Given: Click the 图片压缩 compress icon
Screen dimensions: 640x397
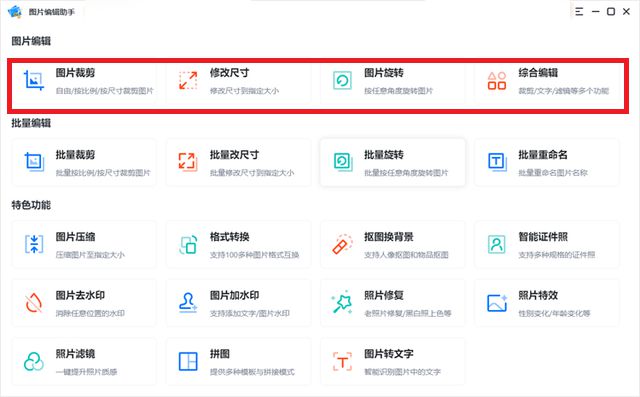Looking at the screenshot, I should [x=34, y=244].
